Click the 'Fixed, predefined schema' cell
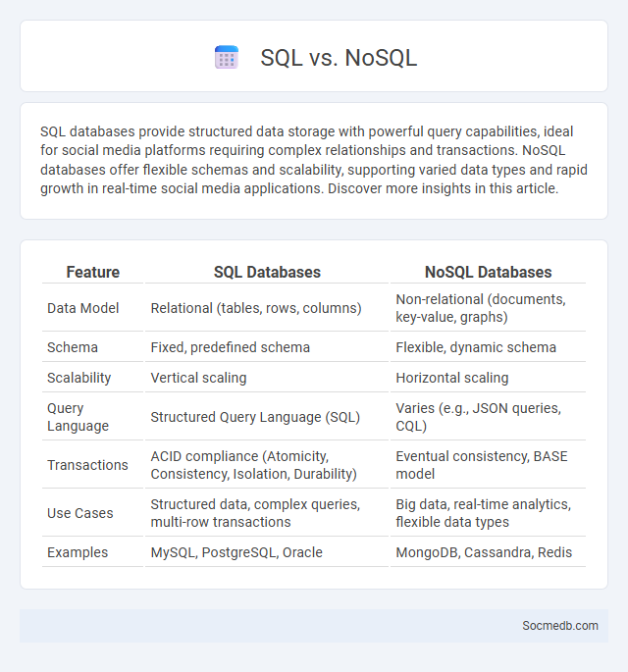Viewport: 628px width, 672px height. click(267, 347)
